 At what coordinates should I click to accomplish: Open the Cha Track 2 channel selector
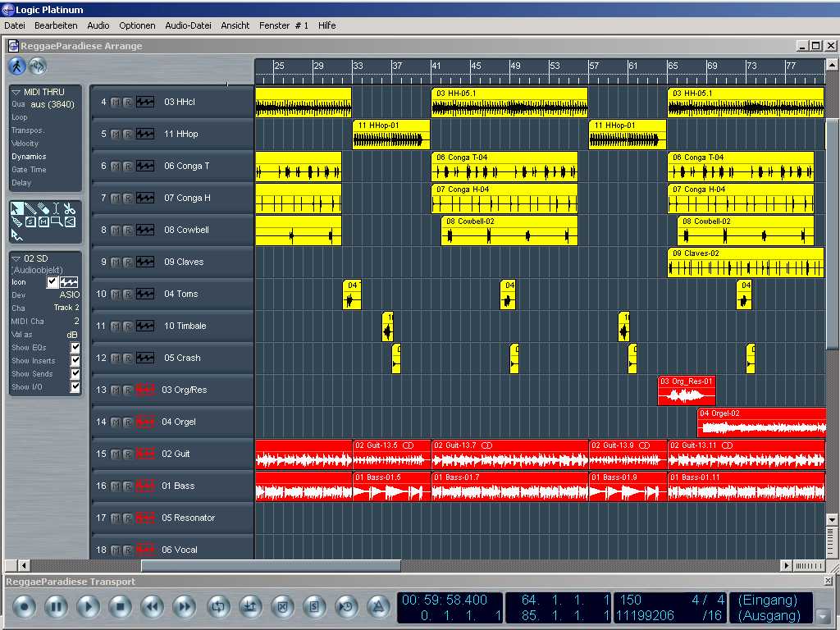pyautogui.click(x=66, y=308)
